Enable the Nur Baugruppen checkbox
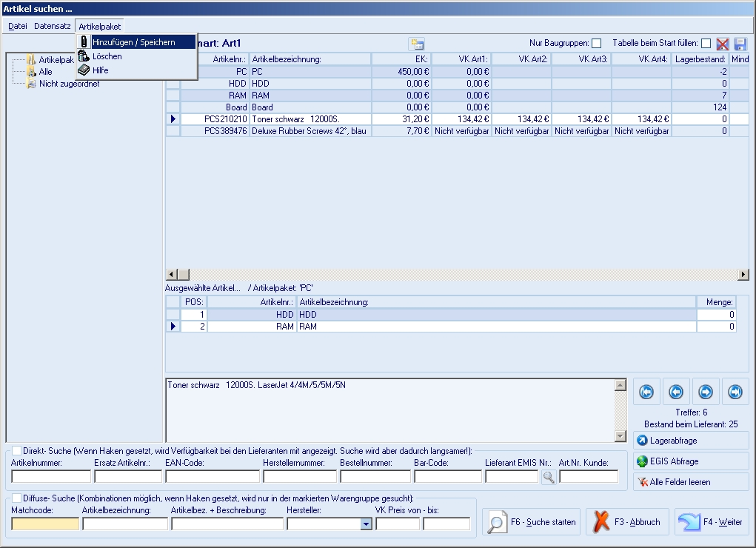The height and width of the screenshot is (548, 756). click(x=596, y=44)
